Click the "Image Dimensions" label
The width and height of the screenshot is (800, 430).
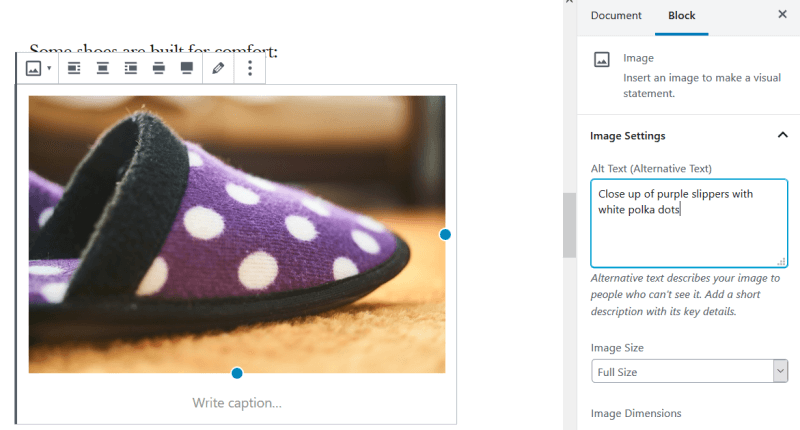tap(636, 413)
